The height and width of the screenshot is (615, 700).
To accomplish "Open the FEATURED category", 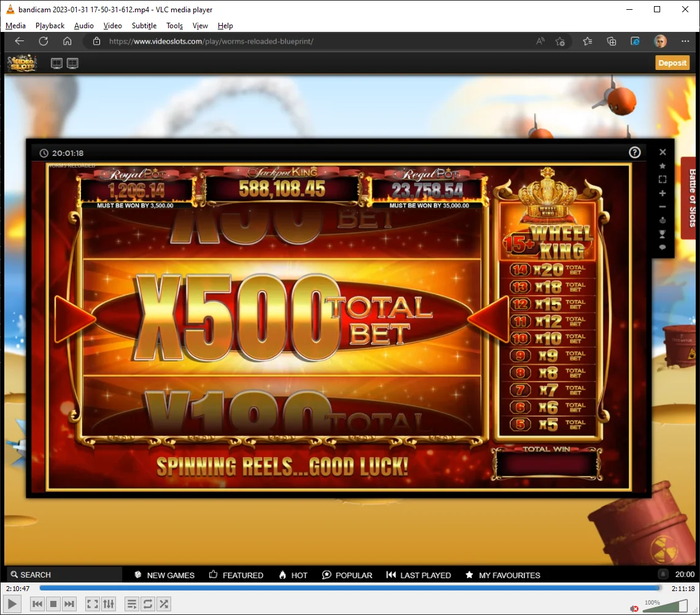I will click(236, 575).
